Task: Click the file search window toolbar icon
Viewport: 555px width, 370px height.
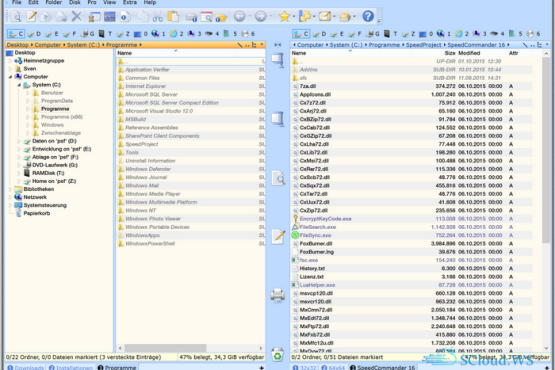Action: (206, 16)
